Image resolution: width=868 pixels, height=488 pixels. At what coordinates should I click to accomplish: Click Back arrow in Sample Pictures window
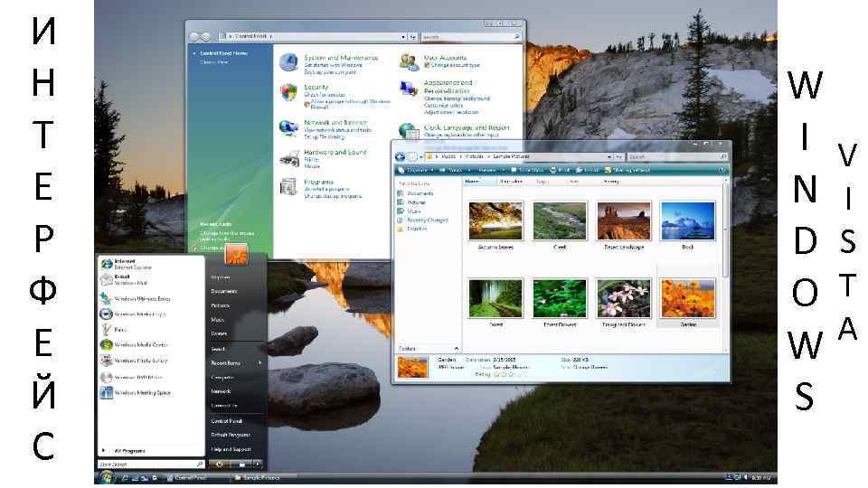click(x=401, y=156)
